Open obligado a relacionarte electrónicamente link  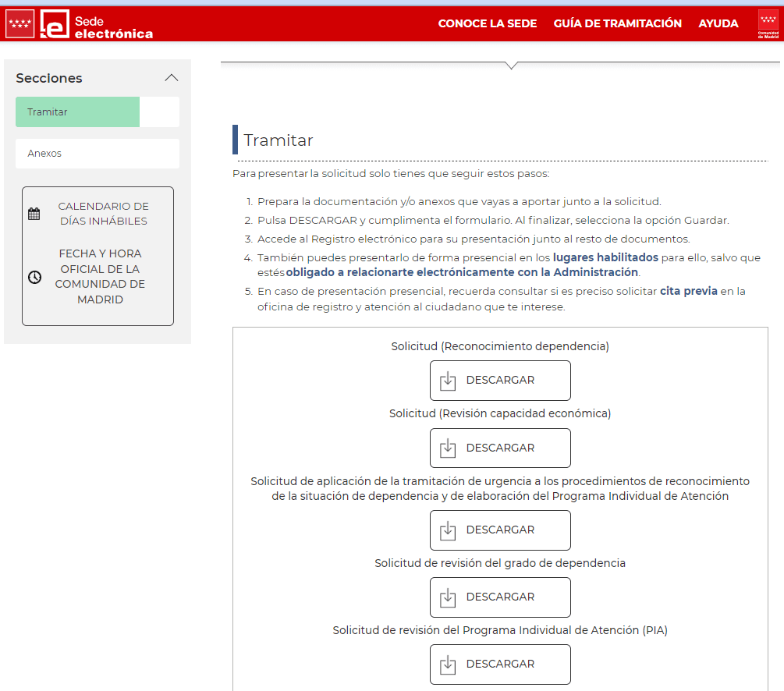(x=462, y=272)
